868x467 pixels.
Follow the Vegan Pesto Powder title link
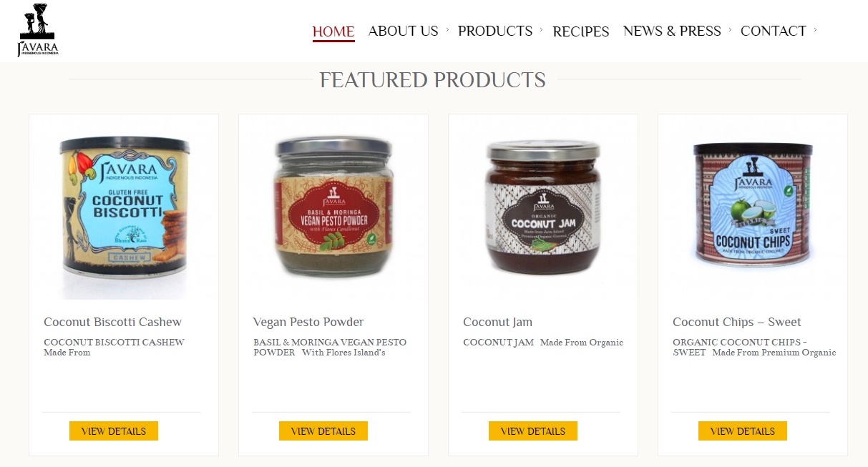308,322
